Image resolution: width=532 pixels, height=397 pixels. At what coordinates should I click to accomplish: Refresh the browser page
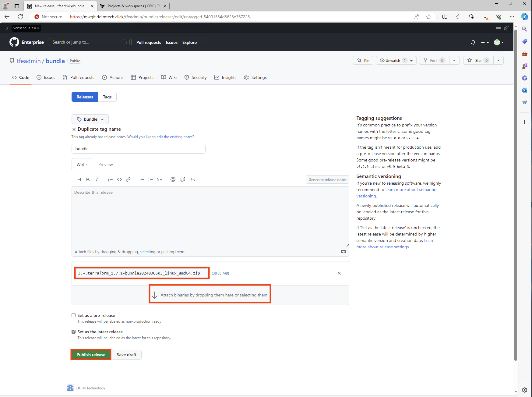[20, 17]
